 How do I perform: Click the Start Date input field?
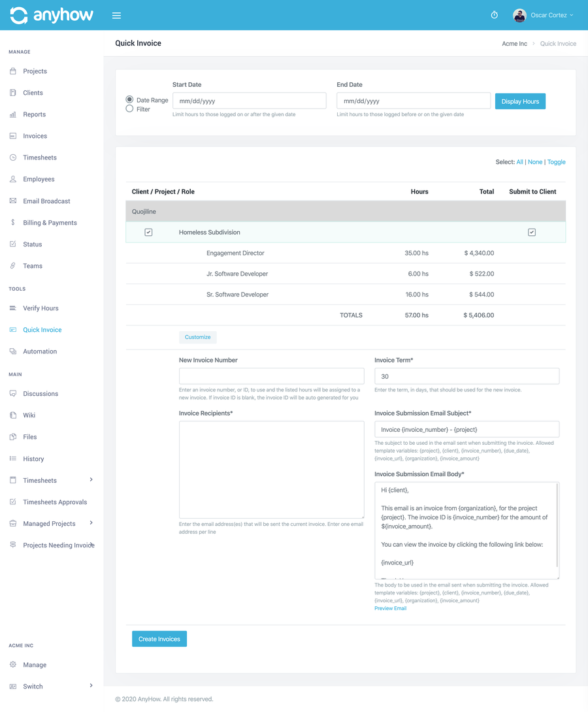(x=250, y=101)
